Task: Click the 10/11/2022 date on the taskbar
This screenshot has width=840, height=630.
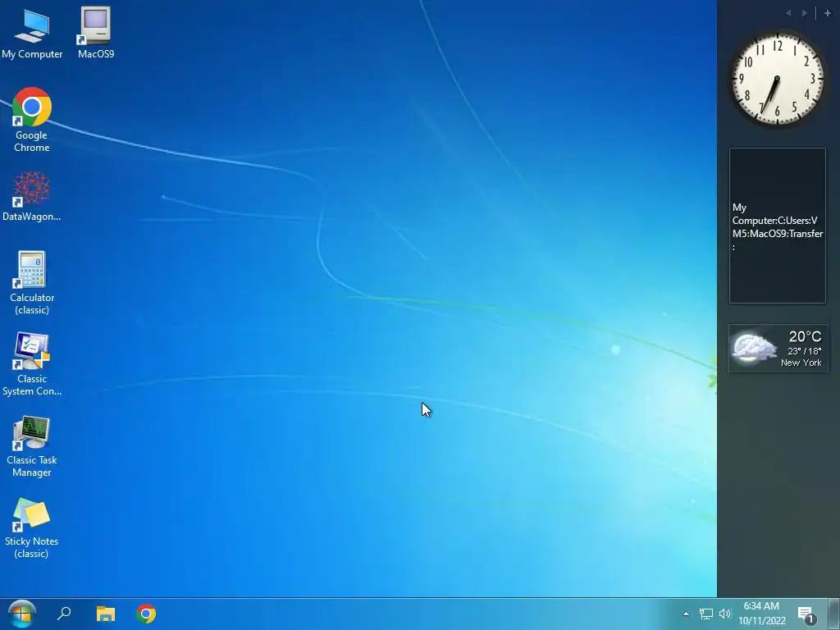Action: click(x=762, y=621)
